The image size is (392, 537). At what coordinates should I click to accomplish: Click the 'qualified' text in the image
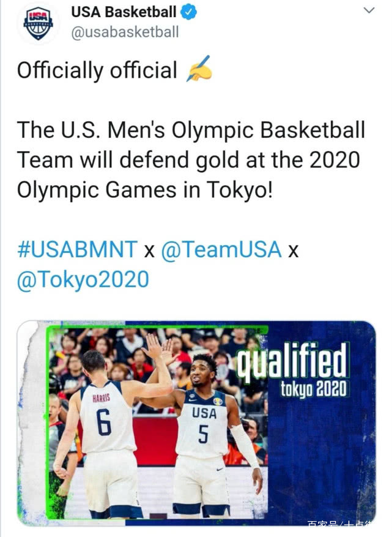coord(292,362)
